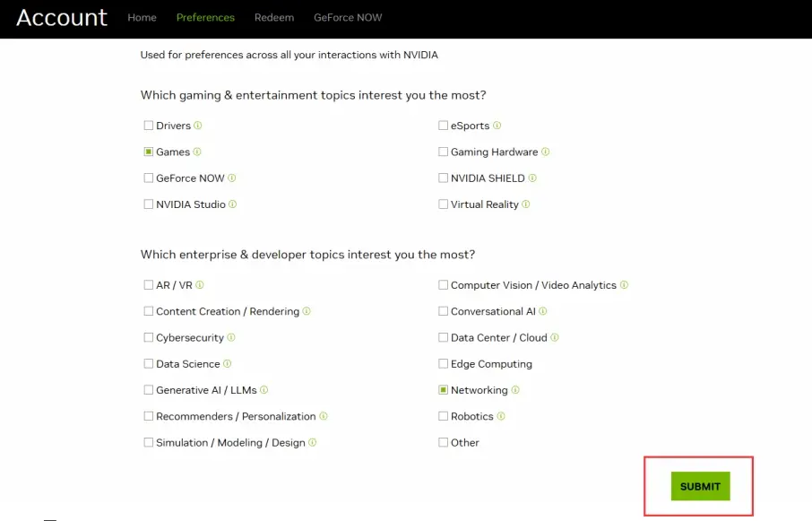Uncheck the Networking checkbox
The image size is (812, 521).
pos(444,390)
